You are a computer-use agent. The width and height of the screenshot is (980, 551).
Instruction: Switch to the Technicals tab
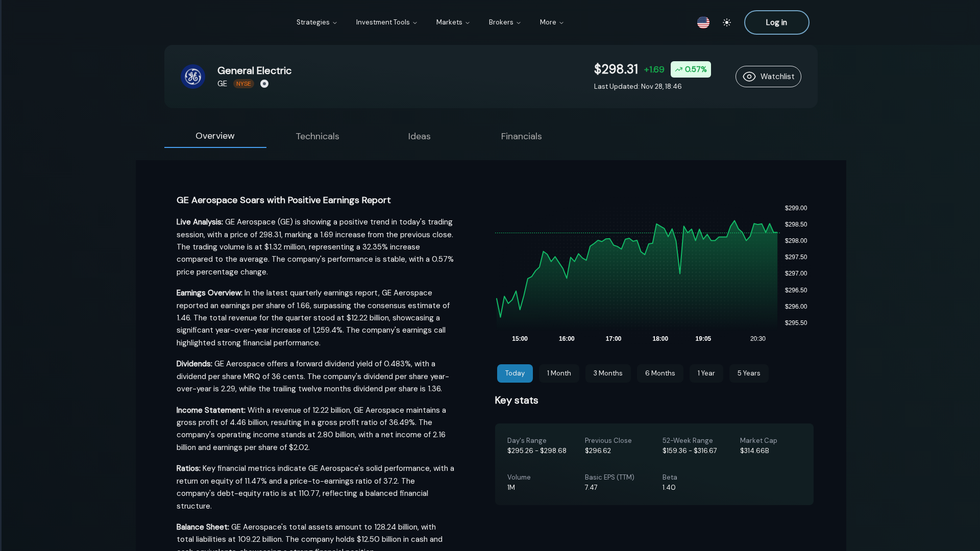click(x=317, y=136)
